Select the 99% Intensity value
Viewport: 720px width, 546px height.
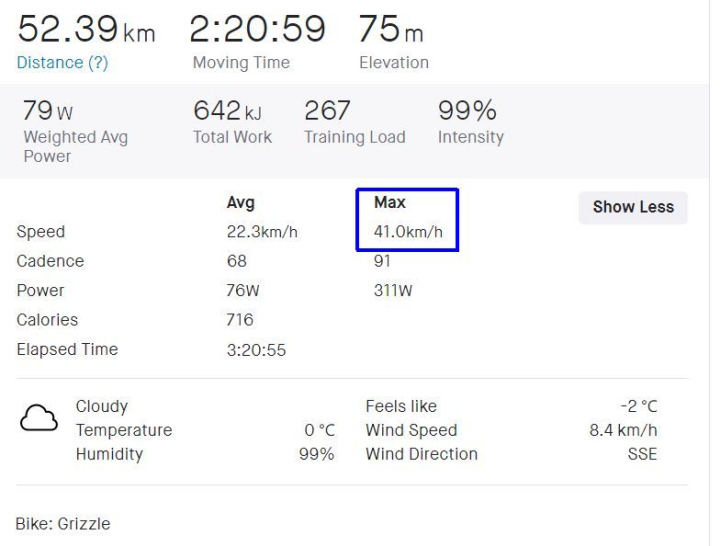[467, 112]
